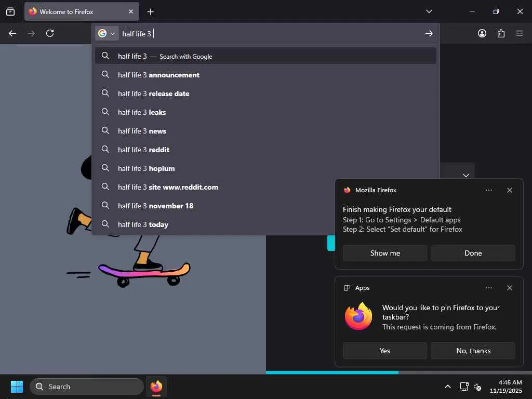Click search icon beside 'half life 3 leaks'

tap(105, 112)
